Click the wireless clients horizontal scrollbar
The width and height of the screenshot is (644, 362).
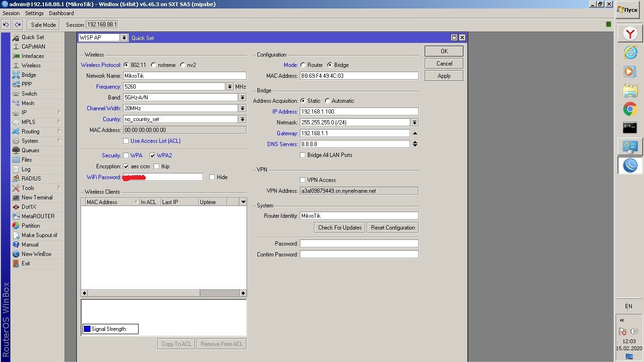coord(141,293)
